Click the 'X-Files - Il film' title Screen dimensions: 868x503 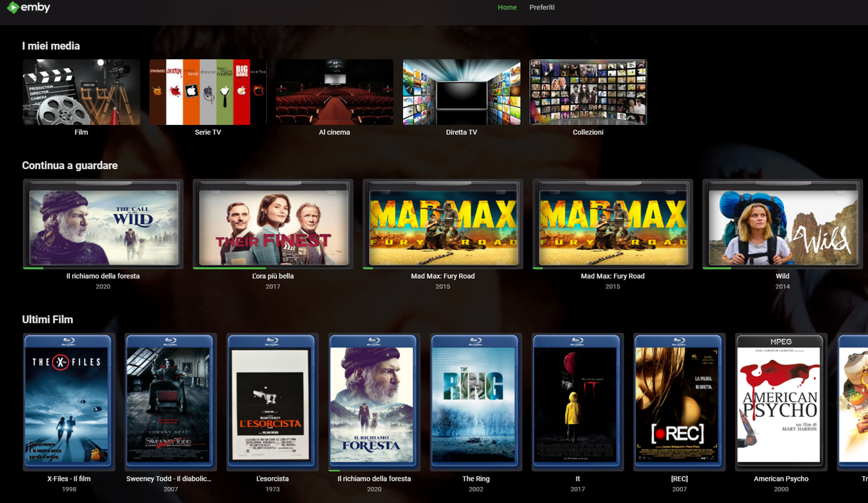[x=68, y=478]
